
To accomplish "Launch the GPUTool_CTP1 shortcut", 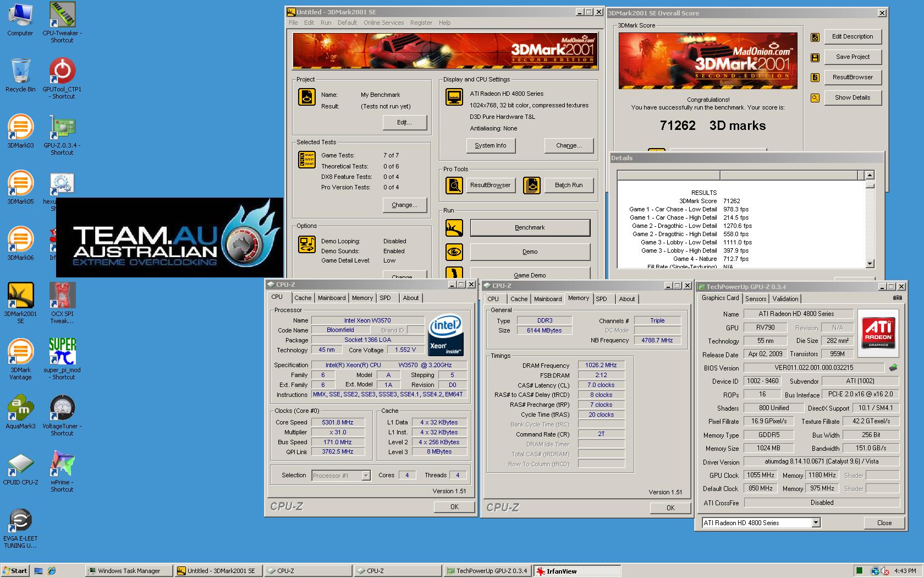I will [62, 78].
